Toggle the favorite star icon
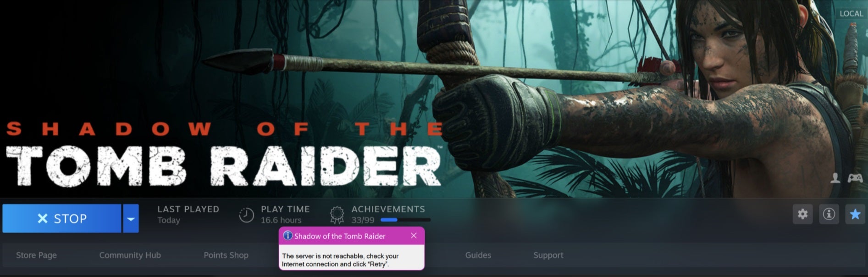The image size is (868, 277). 855,214
